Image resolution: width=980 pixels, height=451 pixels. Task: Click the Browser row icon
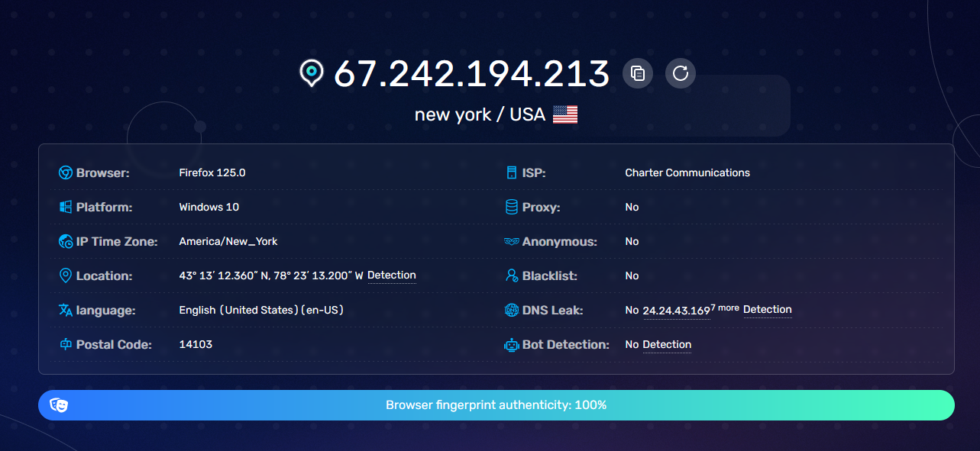point(66,173)
